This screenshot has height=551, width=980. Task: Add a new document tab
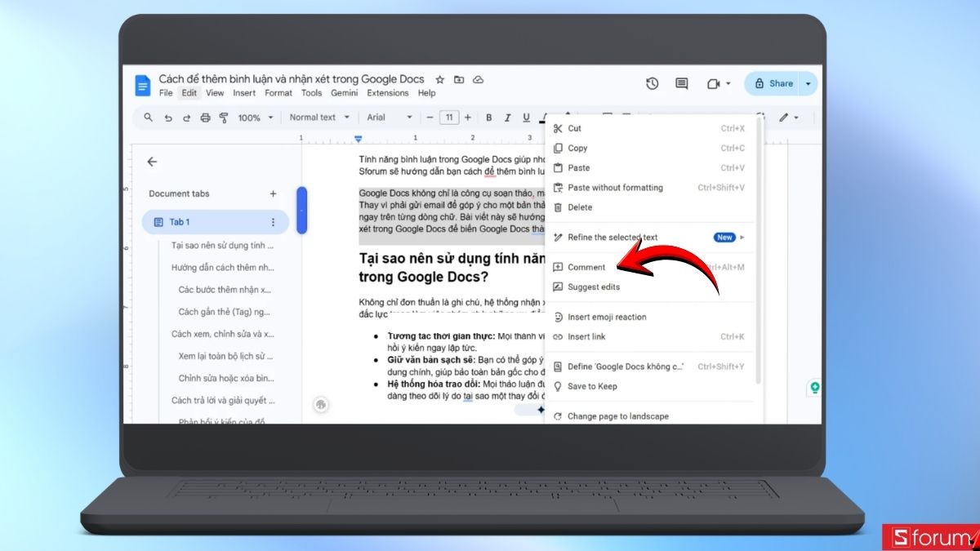[x=273, y=193]
